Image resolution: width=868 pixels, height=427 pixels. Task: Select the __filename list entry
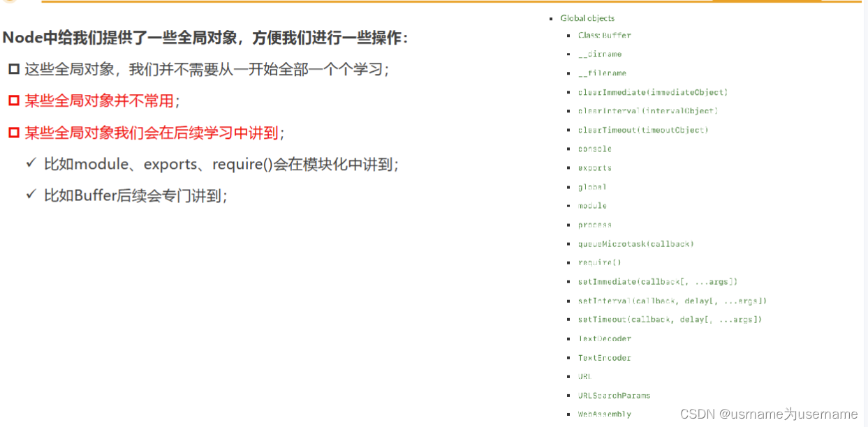pos(602,73)
